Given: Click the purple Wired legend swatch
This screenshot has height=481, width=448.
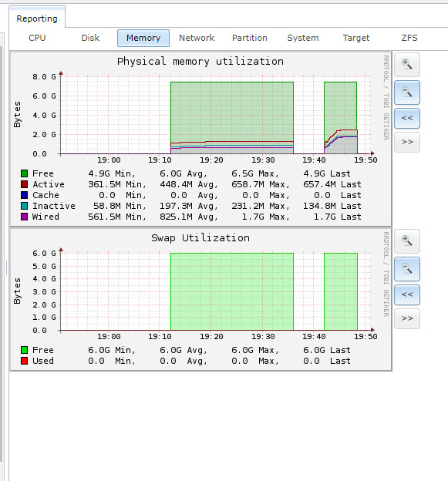Looking at the screenshot, I should point(24,217).
